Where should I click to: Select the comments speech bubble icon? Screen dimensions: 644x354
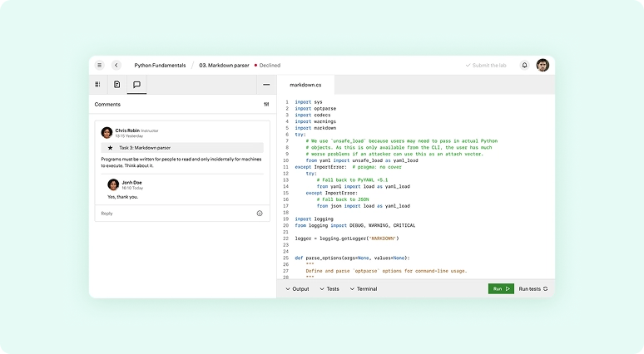pyautogui.click(x=136, y=84)
